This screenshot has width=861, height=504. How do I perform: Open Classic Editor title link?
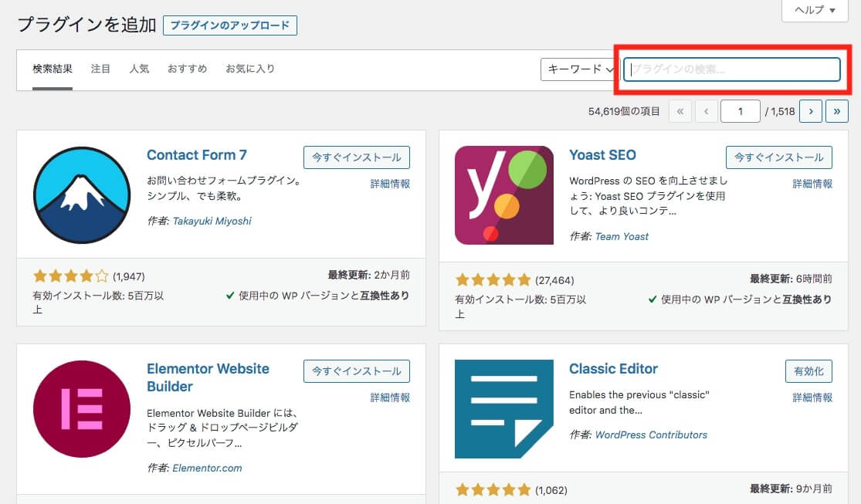[x=613, y=369]
